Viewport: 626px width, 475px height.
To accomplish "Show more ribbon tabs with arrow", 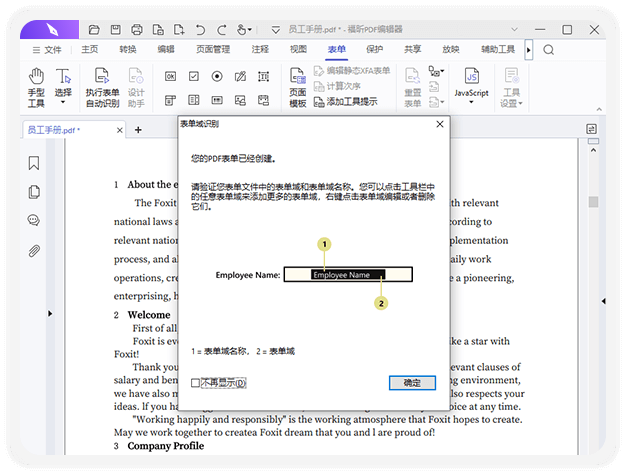I will click(529, 50).
